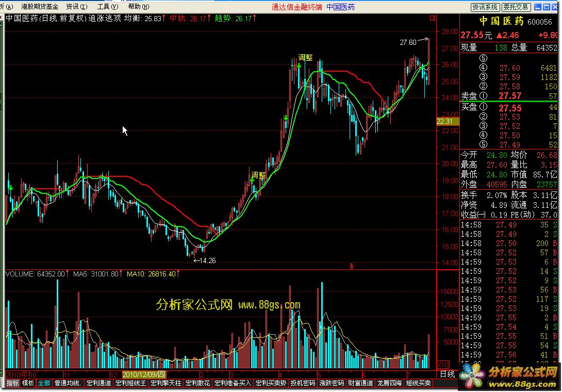This screenshot has width=562, height=392.
Task: Select the 模板 tab
Action: [28, 383]
